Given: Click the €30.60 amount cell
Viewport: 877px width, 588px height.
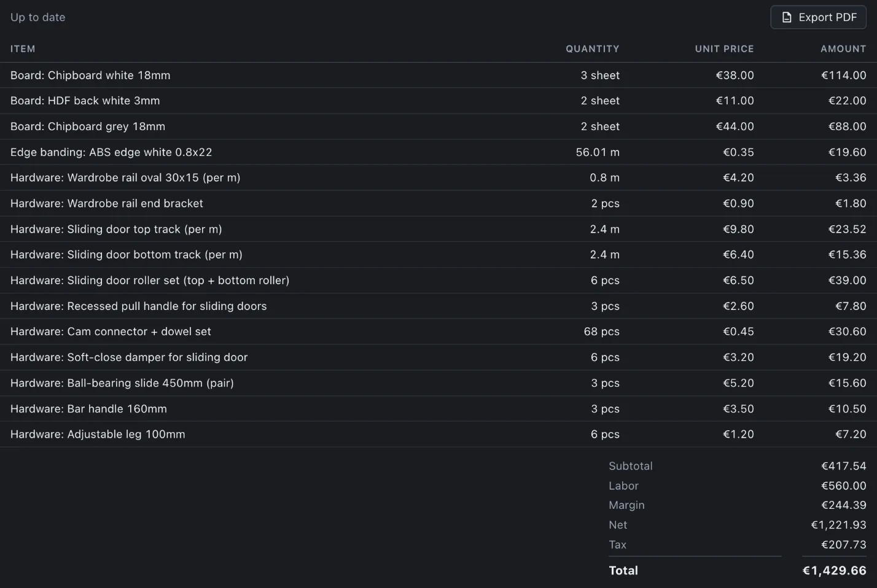Looking at the screenshot, I should tap(847, 331).
